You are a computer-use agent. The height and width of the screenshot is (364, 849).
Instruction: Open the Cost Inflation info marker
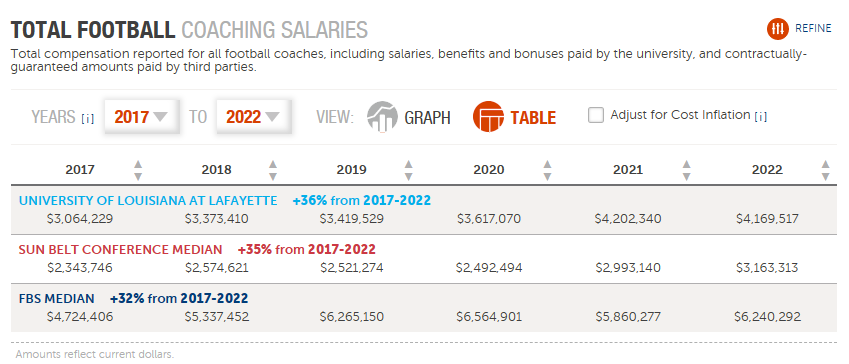760,116
